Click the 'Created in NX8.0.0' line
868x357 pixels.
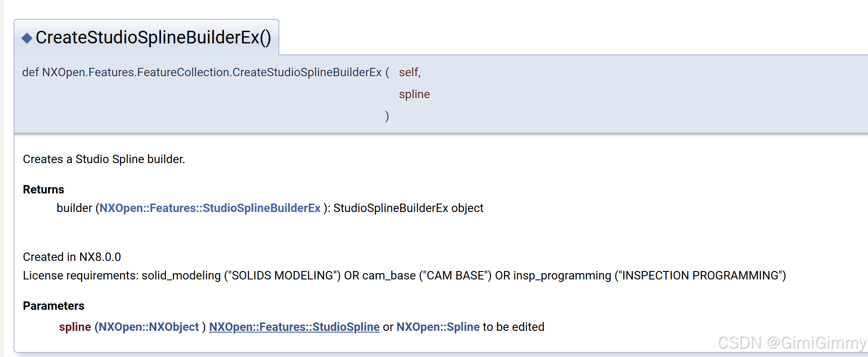(x=72, y=257)
